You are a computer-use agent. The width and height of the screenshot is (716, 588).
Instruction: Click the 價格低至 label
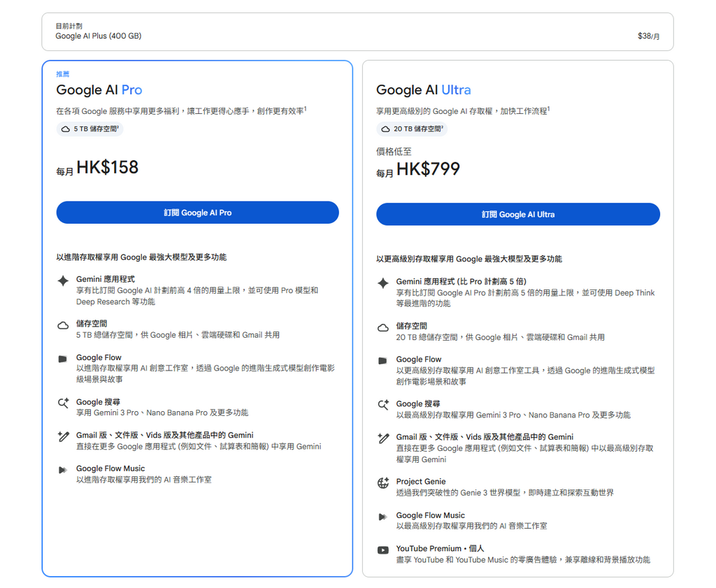pos(394,152)
